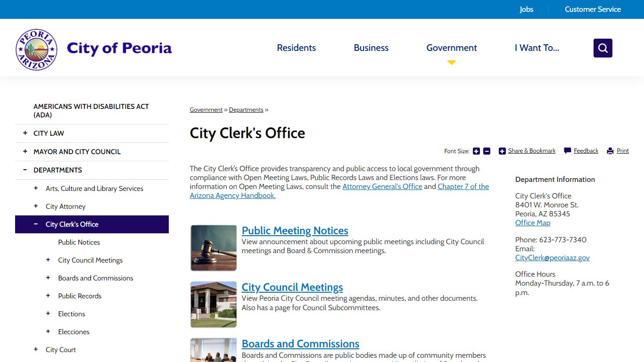Expand Mayor and City Council section

25,152
